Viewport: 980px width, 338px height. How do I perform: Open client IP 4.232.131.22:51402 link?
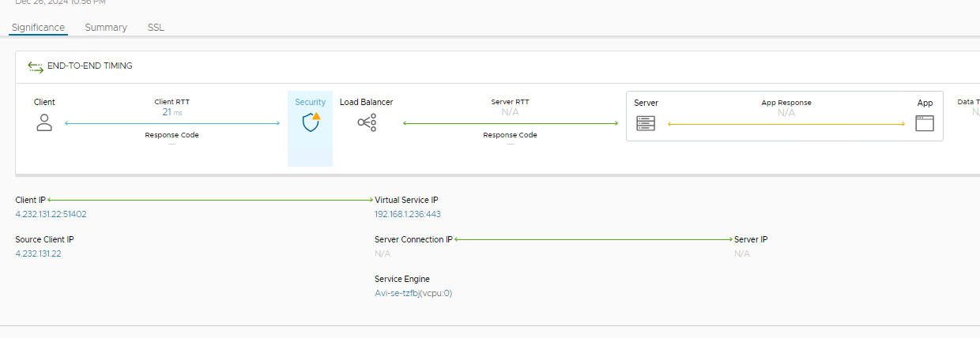[51, 214]
